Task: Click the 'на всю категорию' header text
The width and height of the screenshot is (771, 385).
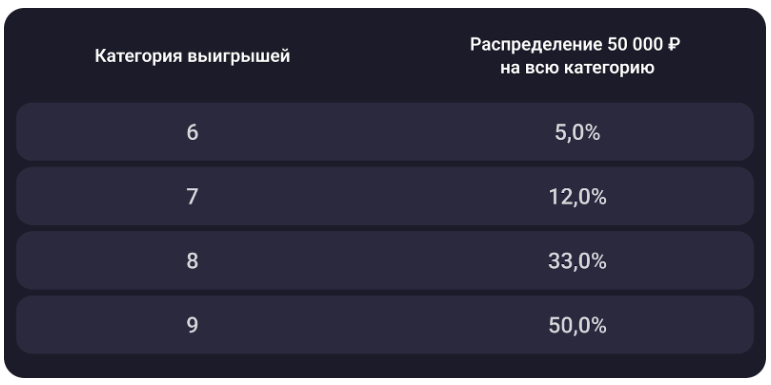Action: point(577,68)
